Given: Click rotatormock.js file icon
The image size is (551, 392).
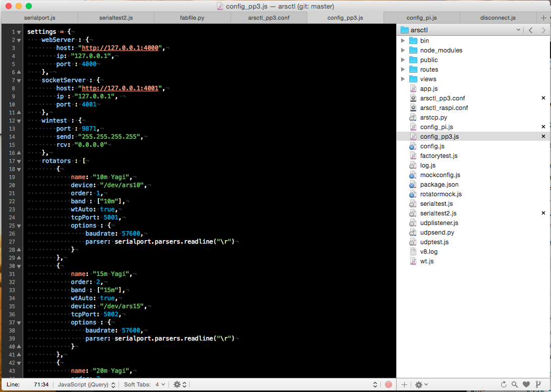Looking at the screenshot, I should pyautogui.click(x=413, y=194).
